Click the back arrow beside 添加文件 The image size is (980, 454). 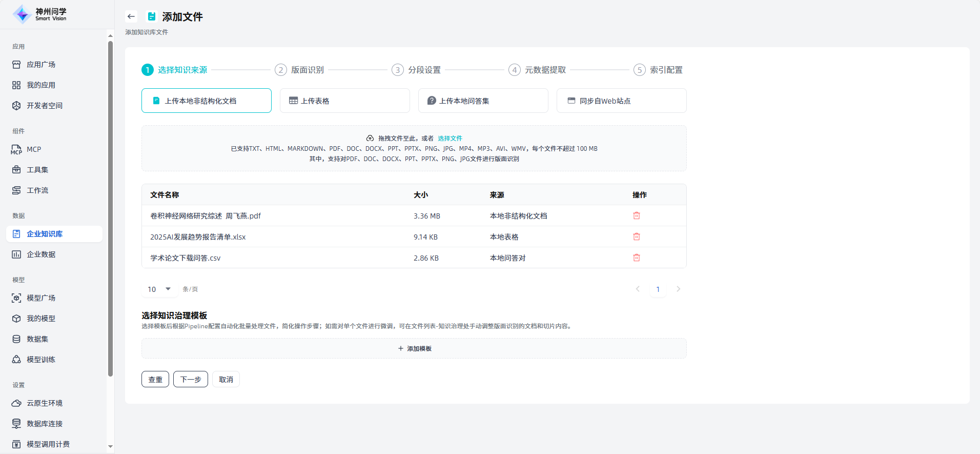(x=131, y=16)
